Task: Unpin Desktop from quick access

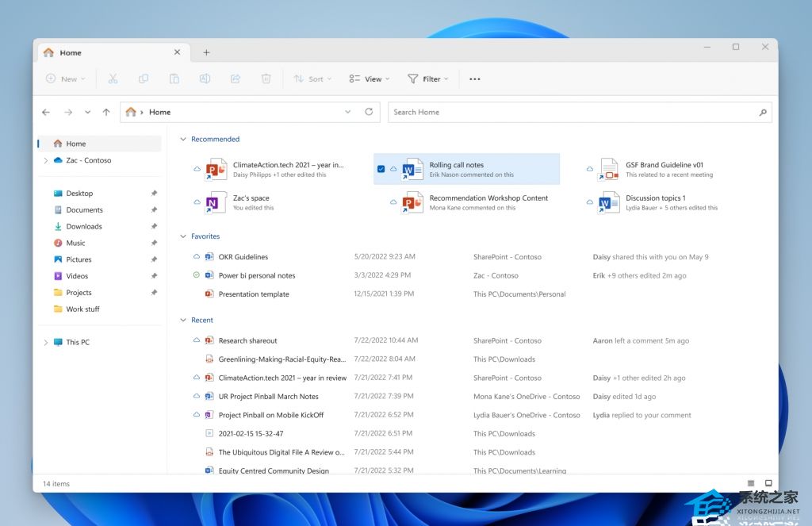Action: pyautogui.click(x=154, y=194)
